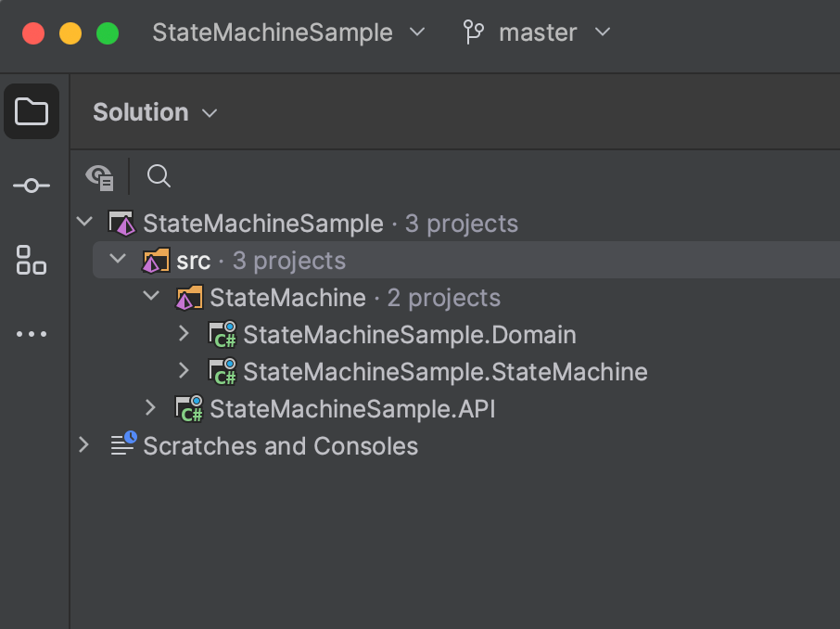Image resolution: width=840 pixels, height=629 pixels.
Task: Open the master branch dropdown
Action: [x=601, y=32]
